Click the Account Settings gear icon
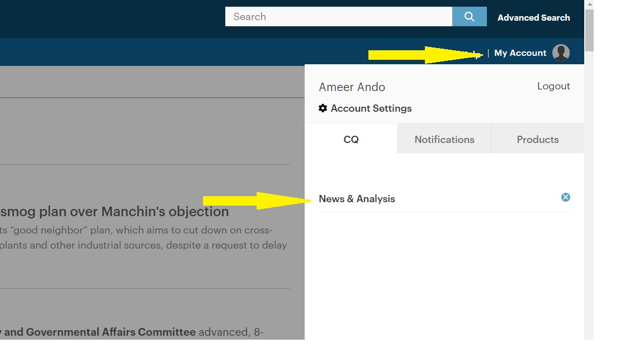Image resolution: width=644 pixels, height=362 pixels. tap(323, 108)
